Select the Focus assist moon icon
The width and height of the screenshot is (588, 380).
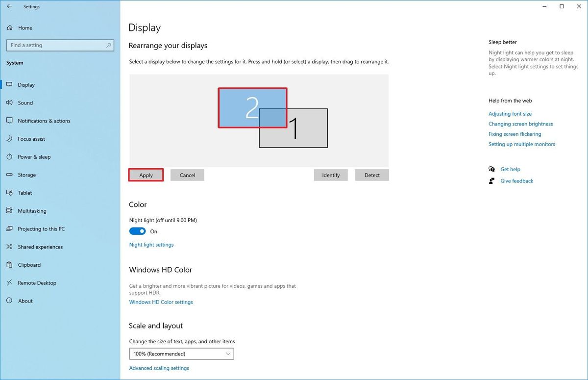coord(10,139)
